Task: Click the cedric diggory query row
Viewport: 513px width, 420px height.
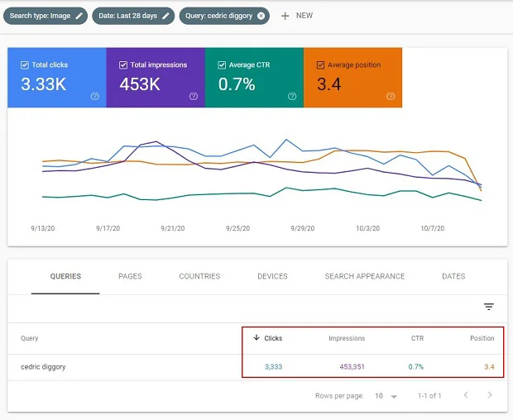Action: pyautogui.click(x=45, y=366)
